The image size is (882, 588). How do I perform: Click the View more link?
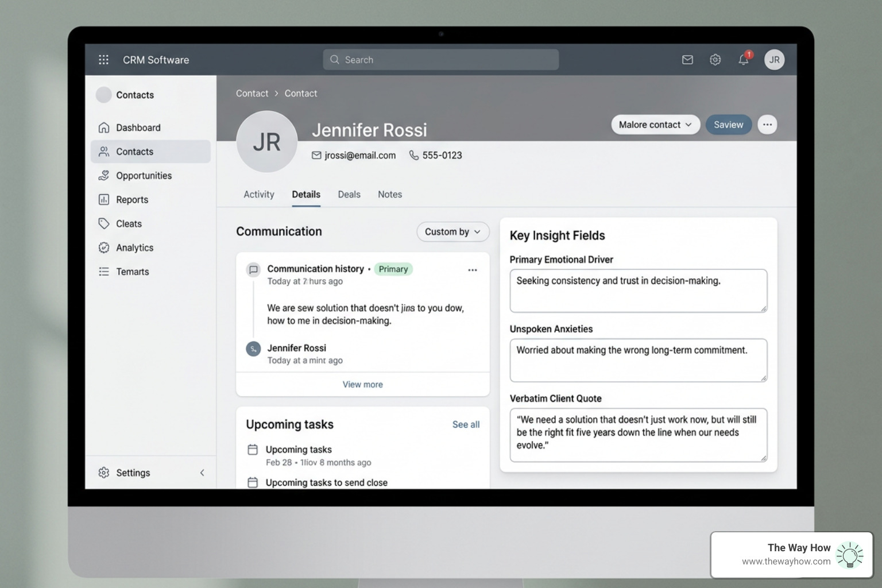pyautogui.click(x=363, y=385)
